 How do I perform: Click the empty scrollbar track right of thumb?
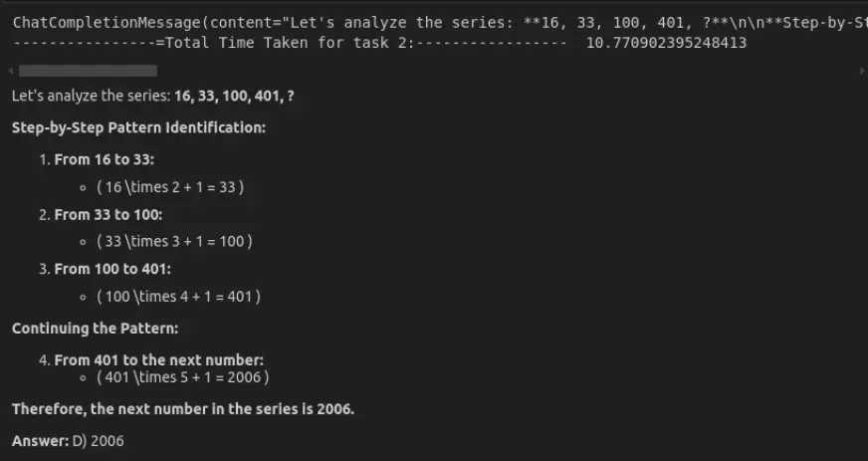(498, 72)
